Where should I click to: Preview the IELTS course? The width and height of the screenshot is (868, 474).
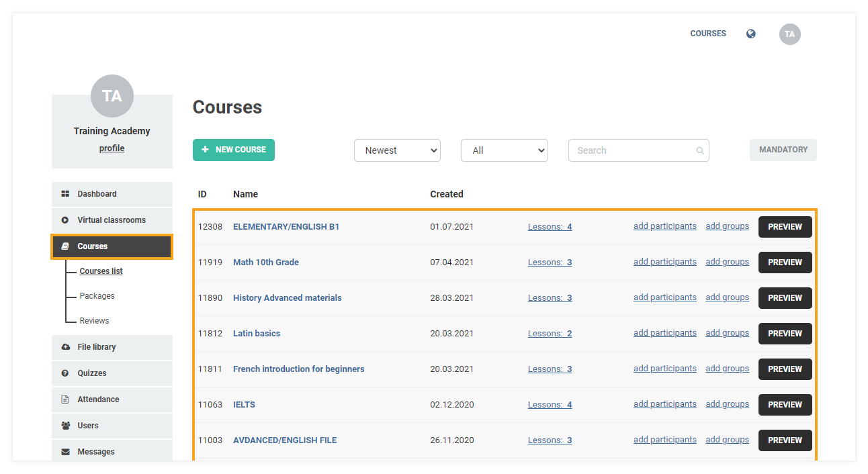coord(785,404)
